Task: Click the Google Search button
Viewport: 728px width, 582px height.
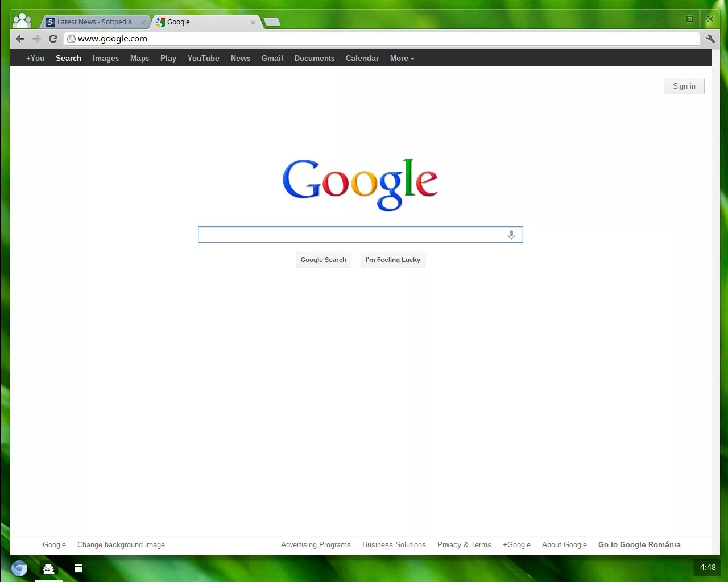Action: (324, 260)
